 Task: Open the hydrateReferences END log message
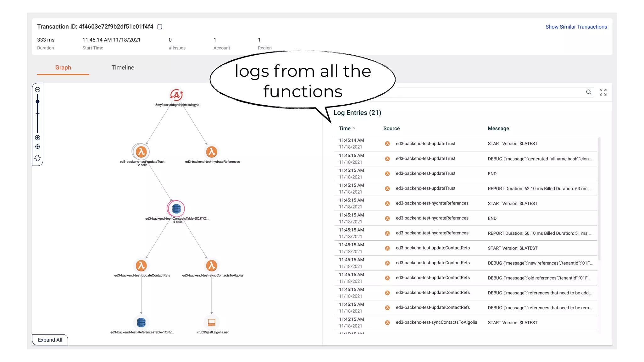[492, 218]
